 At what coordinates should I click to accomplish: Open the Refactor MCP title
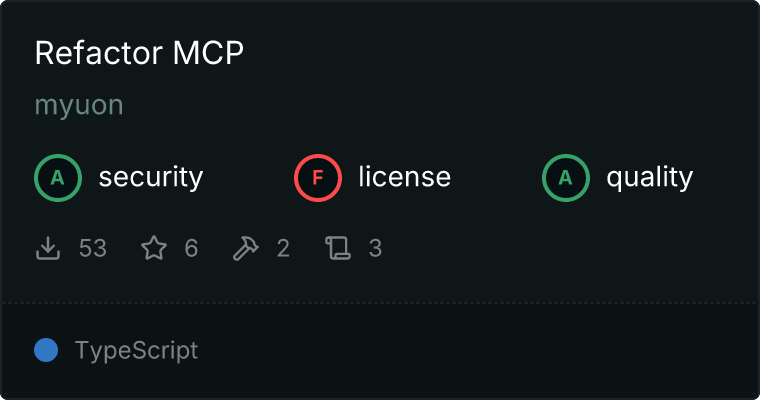139,52
